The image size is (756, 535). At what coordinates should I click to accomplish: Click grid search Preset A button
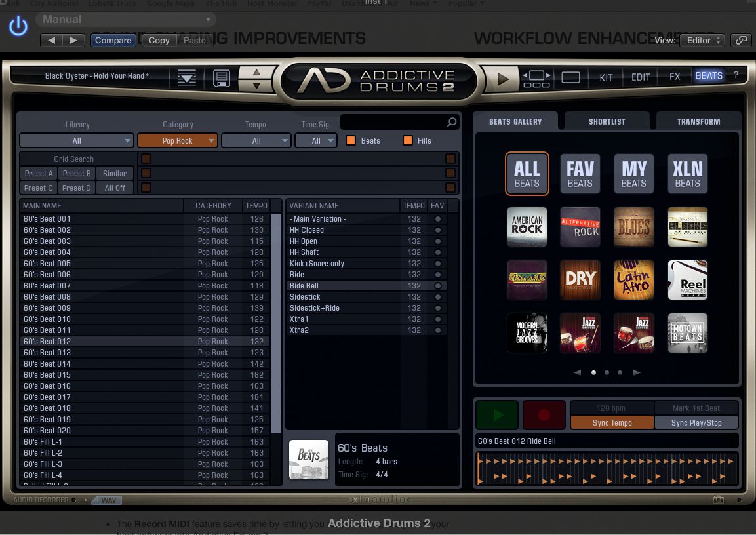pos(39,174)
